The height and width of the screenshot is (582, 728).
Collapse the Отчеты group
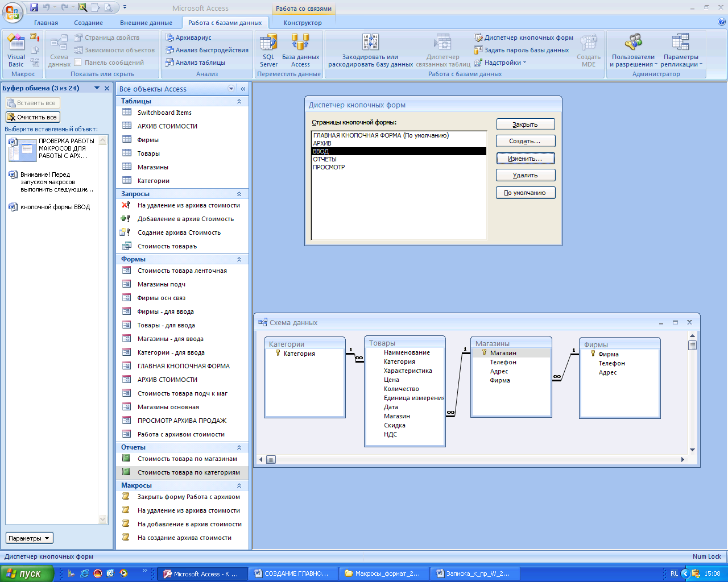[239, 447]
